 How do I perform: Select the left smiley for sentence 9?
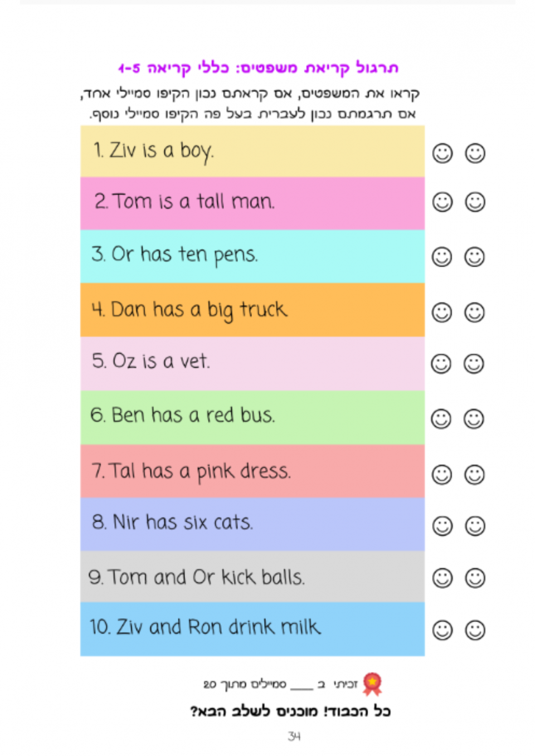click(x=442, y=578)
